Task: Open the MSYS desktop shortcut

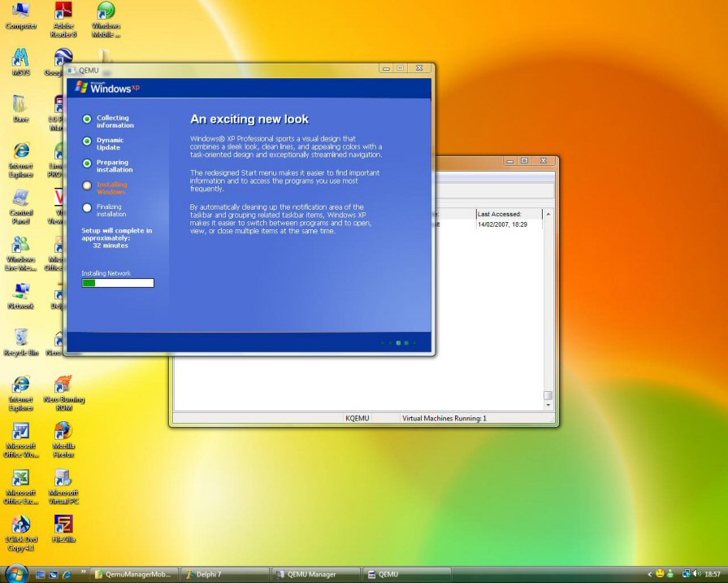Action: point(20,59)
